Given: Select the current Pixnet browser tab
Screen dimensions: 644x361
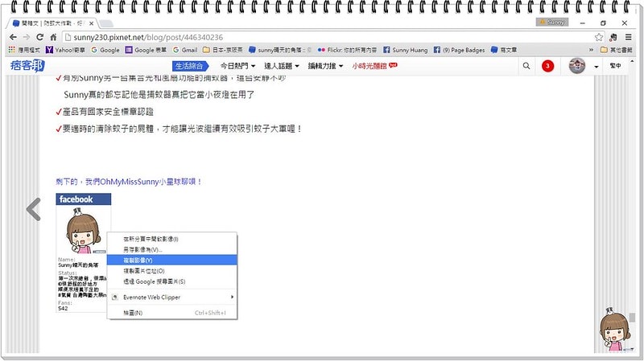Looking at the screenshot, I should pos(52,23).
